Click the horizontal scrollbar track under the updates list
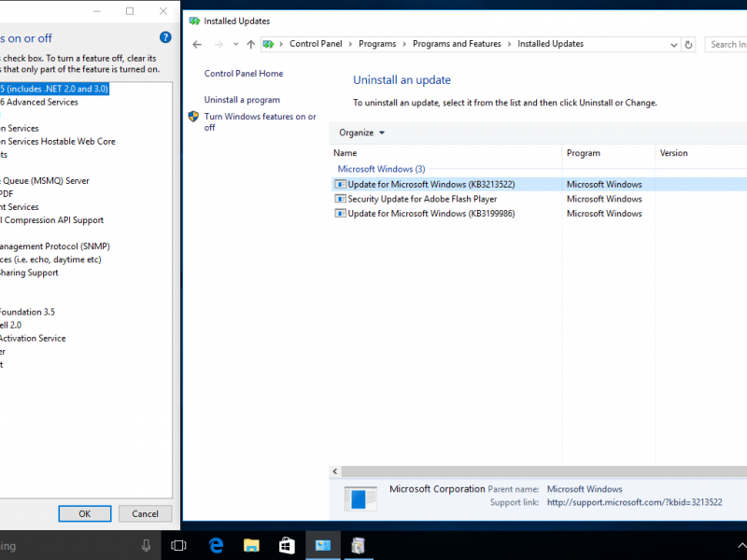This screenshot has width=747, height=560. (544, 471)
